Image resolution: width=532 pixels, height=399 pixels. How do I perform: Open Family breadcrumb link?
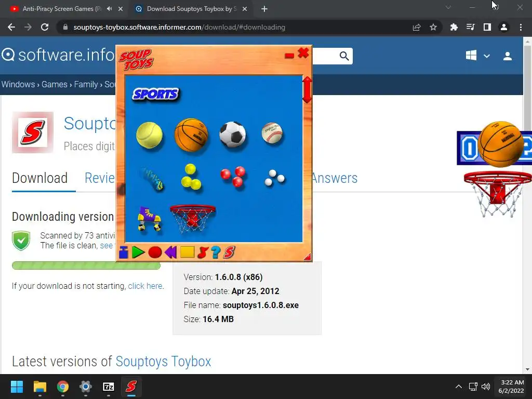click(86, 84)
